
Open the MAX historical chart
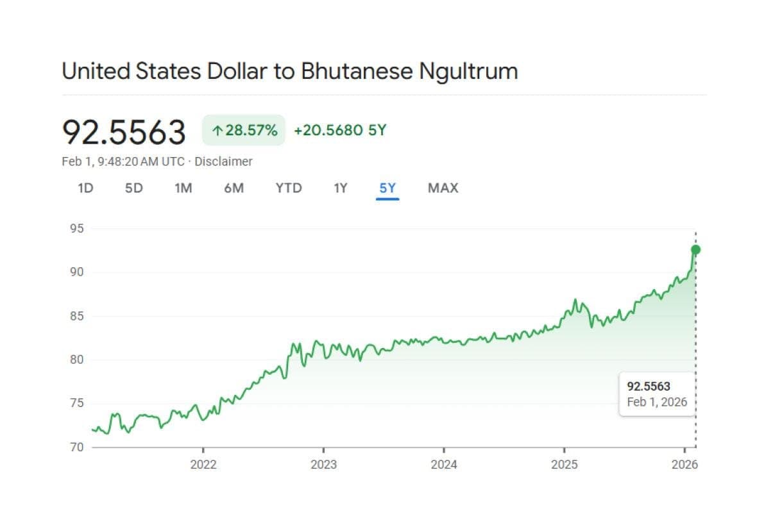pyautogui.click(x=443, y=188)
